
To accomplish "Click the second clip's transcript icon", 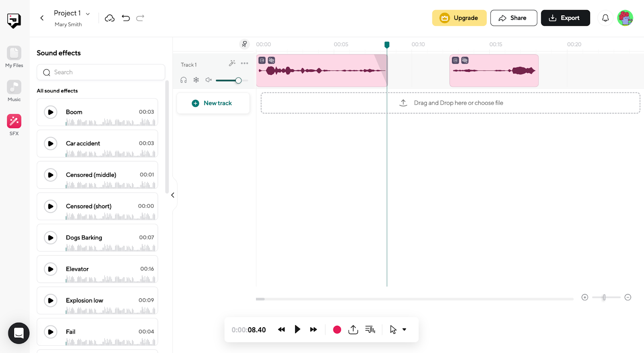I will pyautogui.click(x=455, y=60).
